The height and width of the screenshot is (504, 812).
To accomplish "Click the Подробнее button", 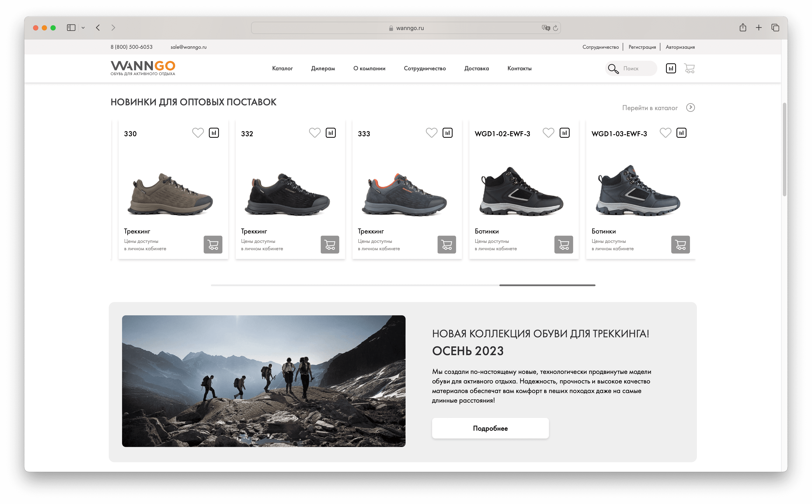I will (490, 428).
